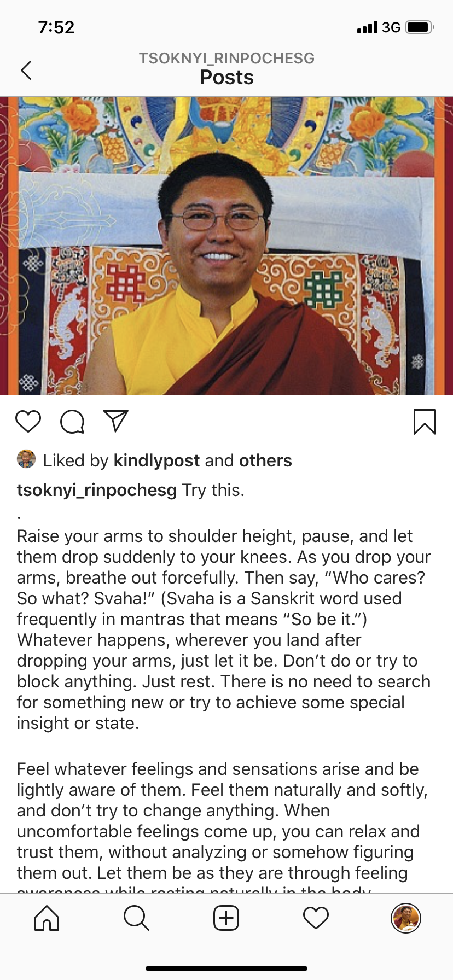This screenshot has width=453, height=980.
Task: Open comments with speech bubble icon
Action: 72,422
